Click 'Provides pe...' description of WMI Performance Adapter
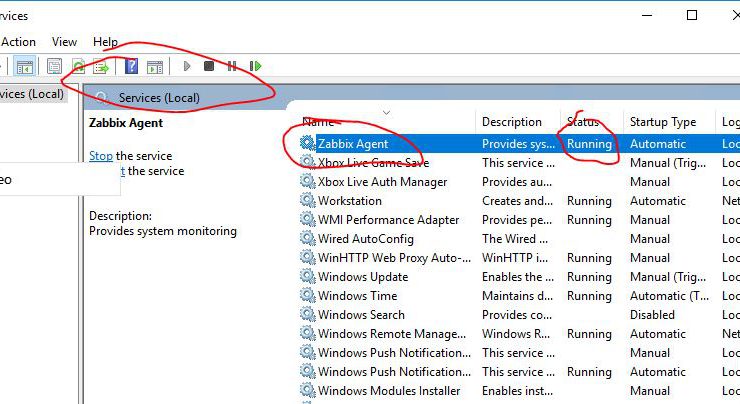Viewport: 740px width, 404px height. [x=517, y=220]
